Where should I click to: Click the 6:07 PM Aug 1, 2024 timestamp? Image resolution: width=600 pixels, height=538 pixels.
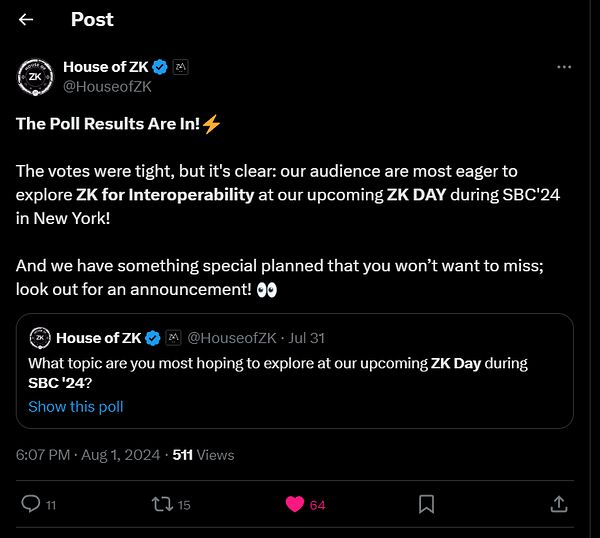[x=88, y=454]
